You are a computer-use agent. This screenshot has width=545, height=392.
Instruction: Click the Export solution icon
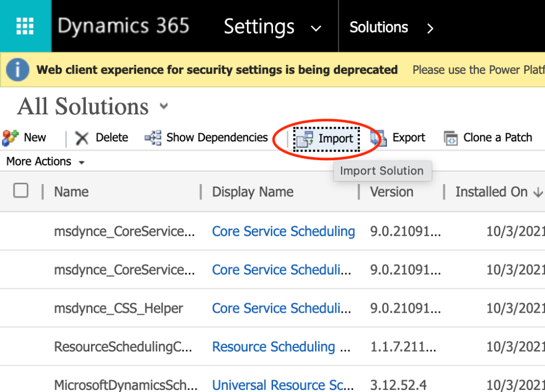(x=379, y=138)
